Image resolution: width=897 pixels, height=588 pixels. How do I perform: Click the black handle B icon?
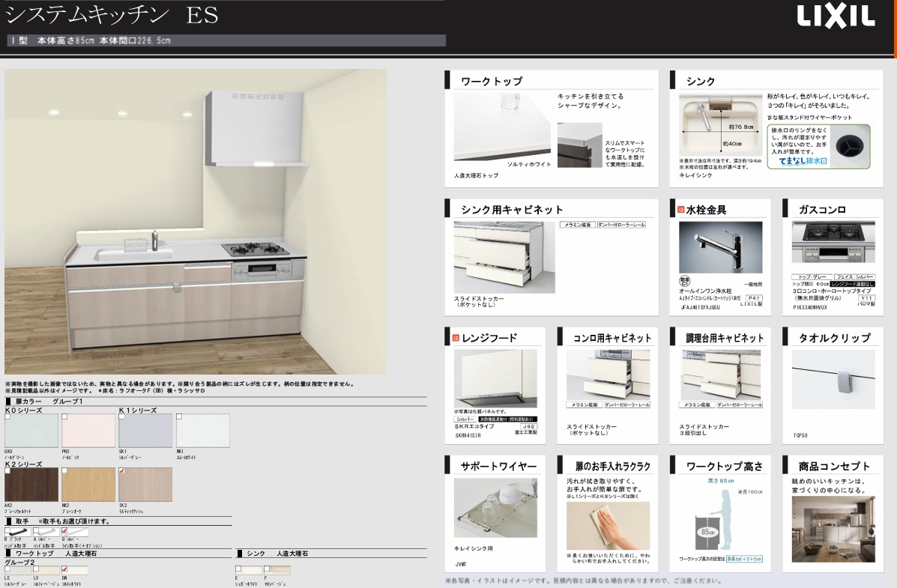[x=18, y=533]
